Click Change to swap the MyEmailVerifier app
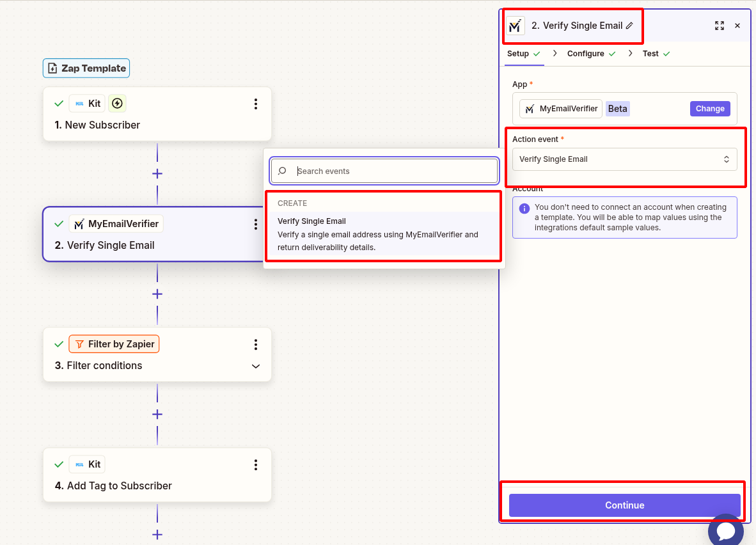Viewport: 756px width, 545px height. [710, 108]
